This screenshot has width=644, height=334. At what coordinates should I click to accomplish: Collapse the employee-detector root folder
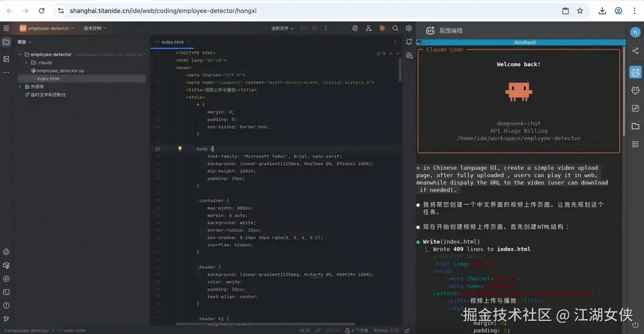[x=20, y=54]
